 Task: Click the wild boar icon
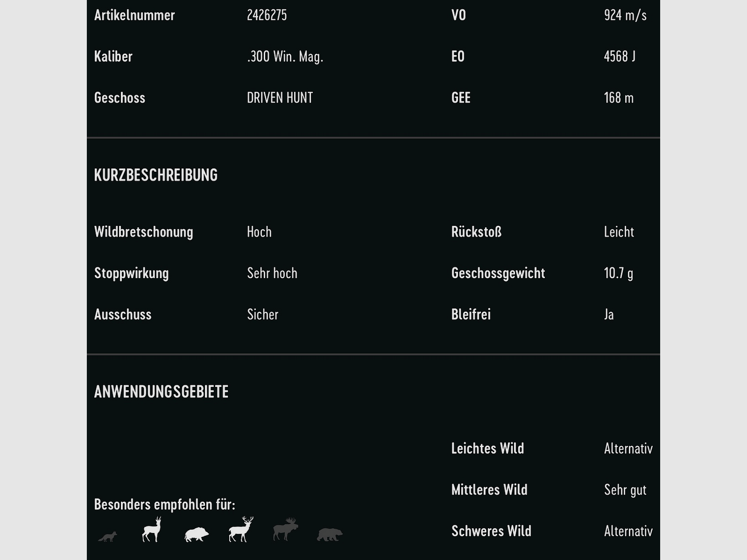click(x=197, y=534)
